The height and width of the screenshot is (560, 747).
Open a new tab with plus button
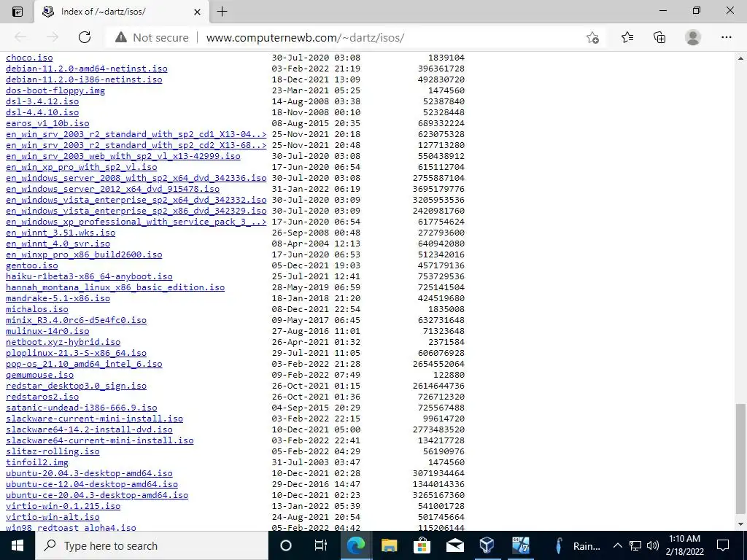click(x=222, y=12)
